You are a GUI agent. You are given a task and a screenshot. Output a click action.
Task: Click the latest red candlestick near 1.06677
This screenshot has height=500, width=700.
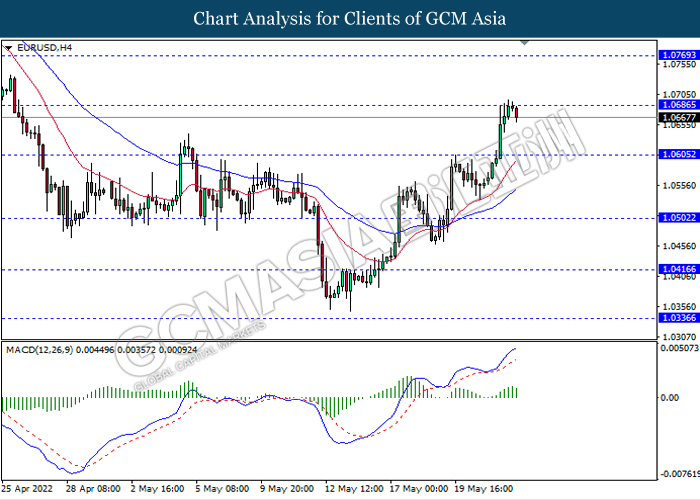[x=517, y=113]
